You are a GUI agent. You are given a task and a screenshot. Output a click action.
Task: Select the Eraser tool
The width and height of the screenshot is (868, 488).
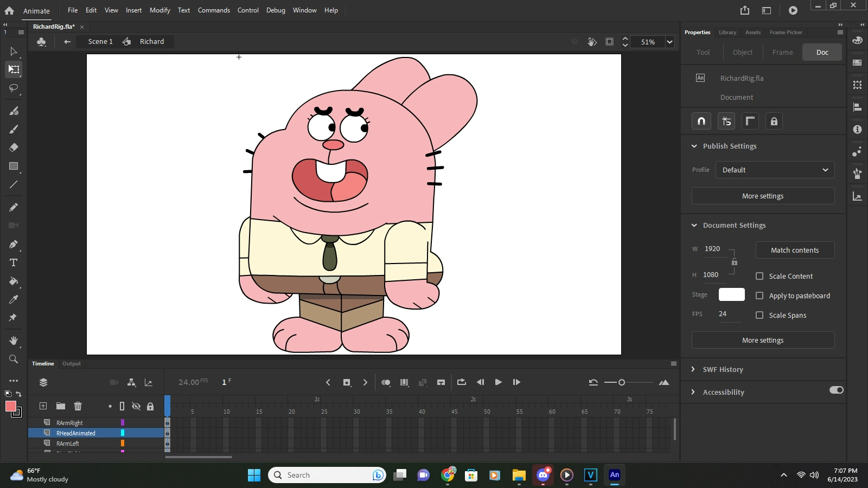[x=14, y=147]
